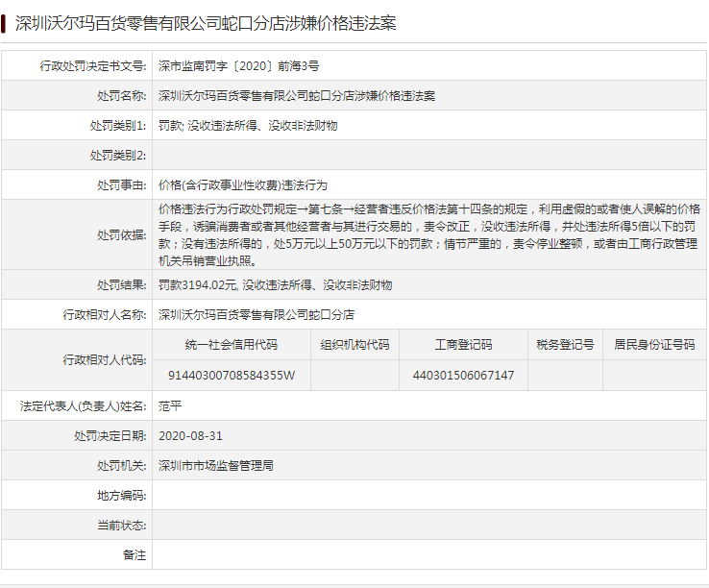The image size is (709, 588).
Task: Click the 处罚名称 value cell text
Action: (x=297, y=96)
